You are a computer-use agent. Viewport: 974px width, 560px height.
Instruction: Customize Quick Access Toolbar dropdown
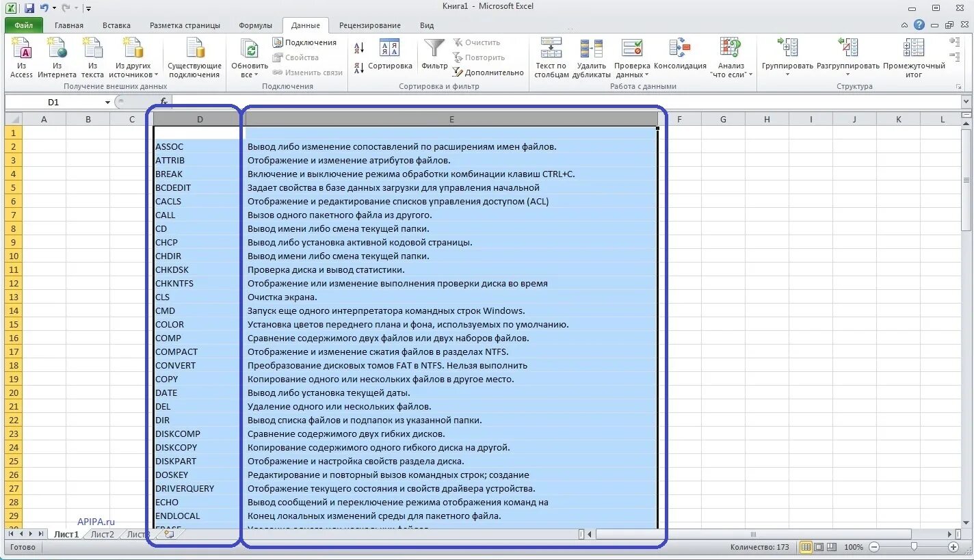88,9
